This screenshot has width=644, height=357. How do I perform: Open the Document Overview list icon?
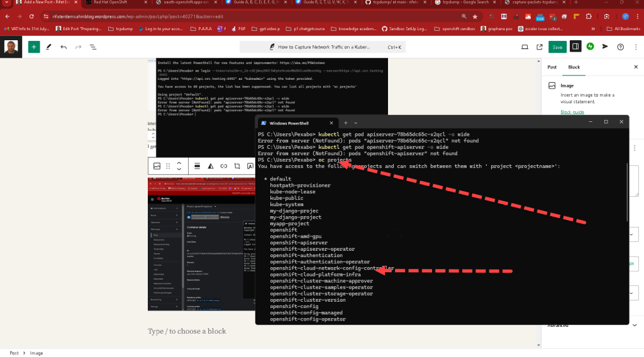click(93, 47)
